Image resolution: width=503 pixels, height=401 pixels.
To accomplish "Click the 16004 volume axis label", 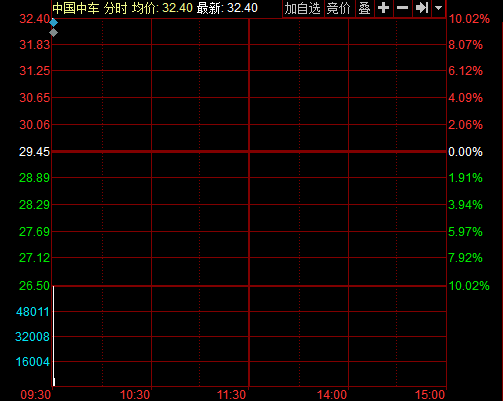I will click(33, 362).
